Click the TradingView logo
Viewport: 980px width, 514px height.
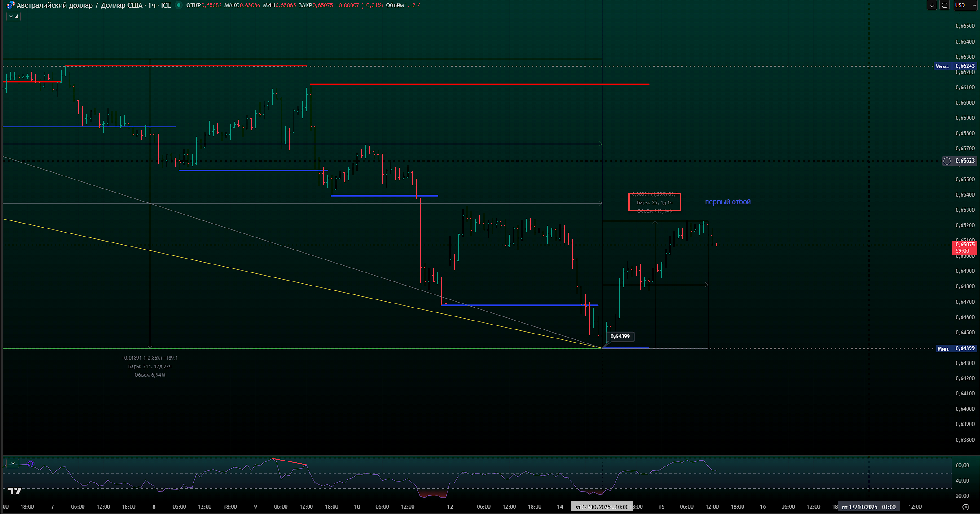point(14,491)
